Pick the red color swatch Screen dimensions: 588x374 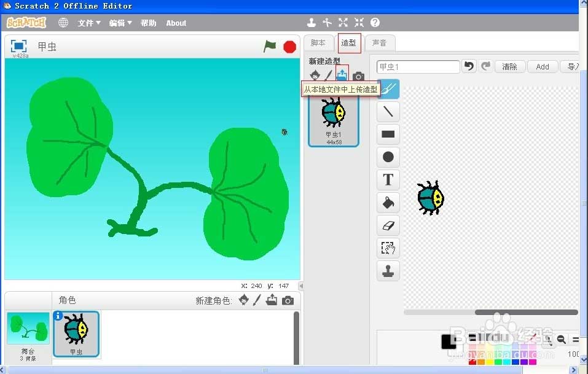(472, 362)
